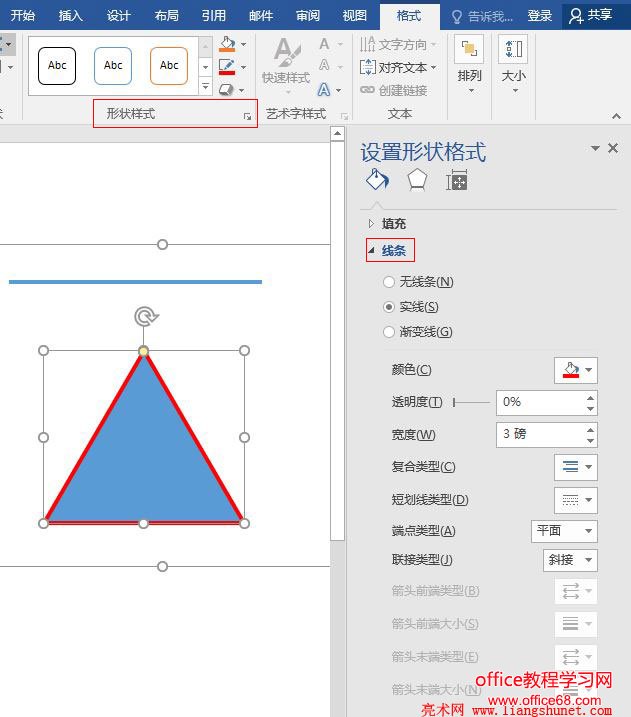Click the Shape Outline pen icon

(227, 67)
